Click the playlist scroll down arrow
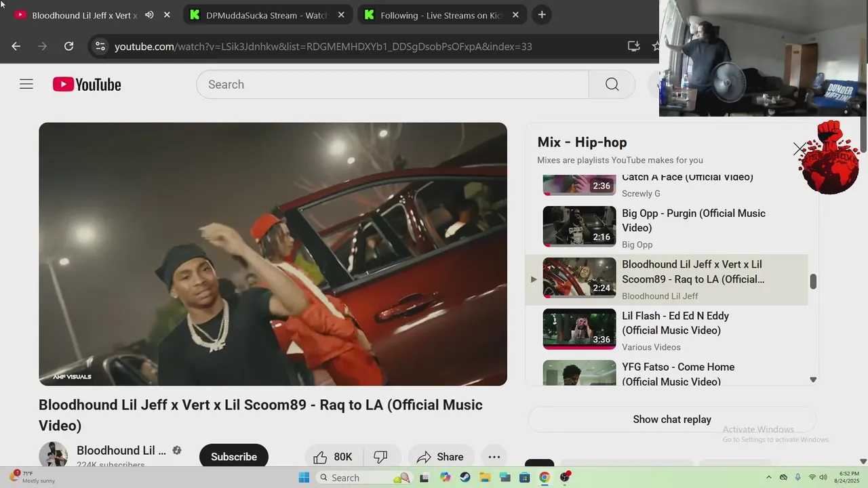Screen dimensions: 868x488 [x=813, y=380]
